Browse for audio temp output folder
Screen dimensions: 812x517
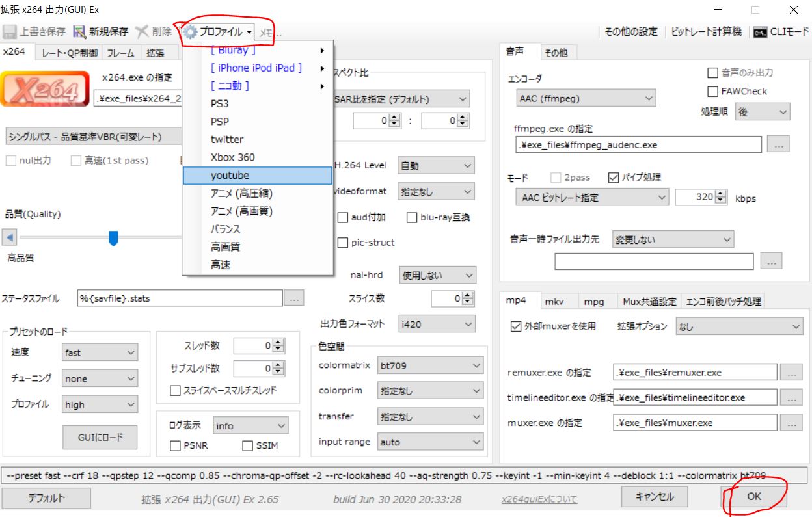[x=771, y=261]
